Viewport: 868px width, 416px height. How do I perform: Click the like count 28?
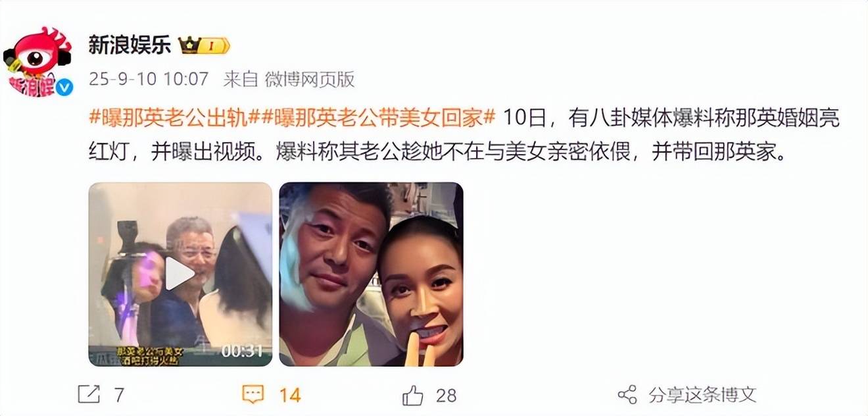tap(446, 395)
